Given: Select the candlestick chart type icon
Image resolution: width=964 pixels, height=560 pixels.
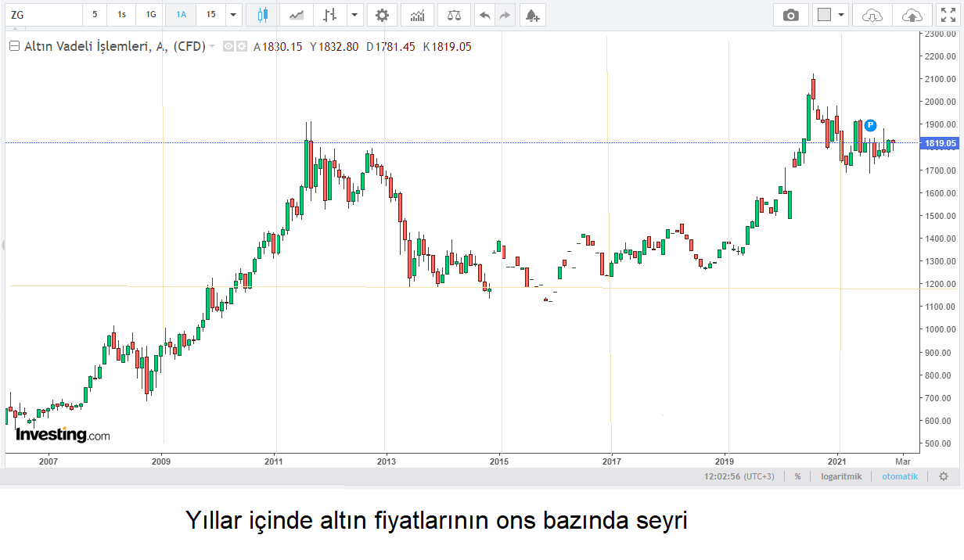Looking at the screenshot, I should (x=262, y=14).
